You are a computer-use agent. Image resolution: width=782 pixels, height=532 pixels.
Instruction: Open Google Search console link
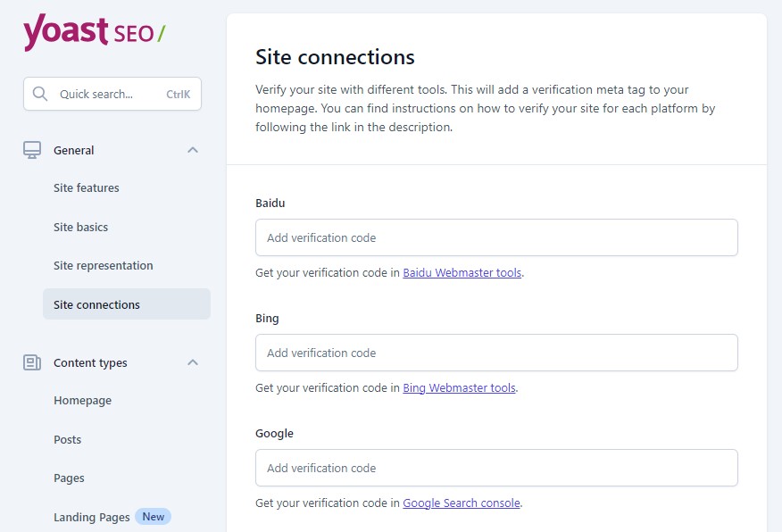coord(462,503)
